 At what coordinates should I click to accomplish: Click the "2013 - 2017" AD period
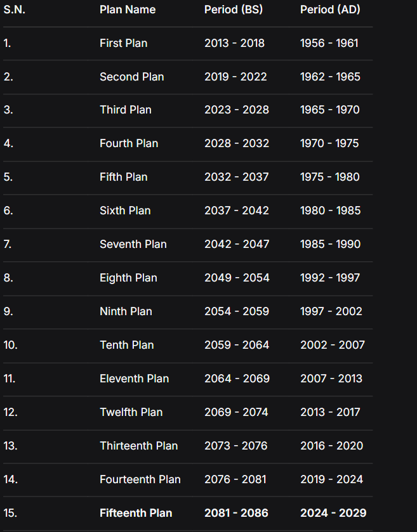coord(330,412)
